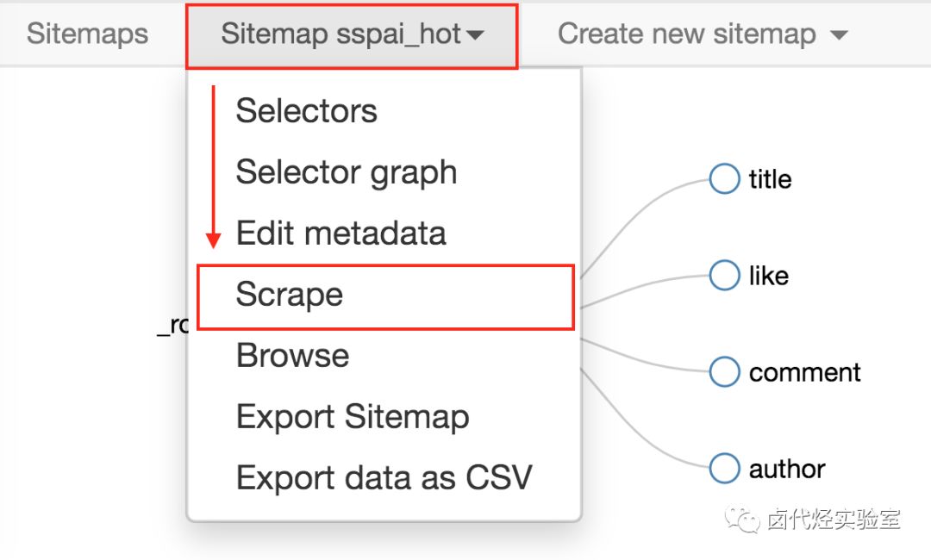The width and height of the screenshot is (931, 560).
Task: Click Export data as CSV
Action: [384, 478]
